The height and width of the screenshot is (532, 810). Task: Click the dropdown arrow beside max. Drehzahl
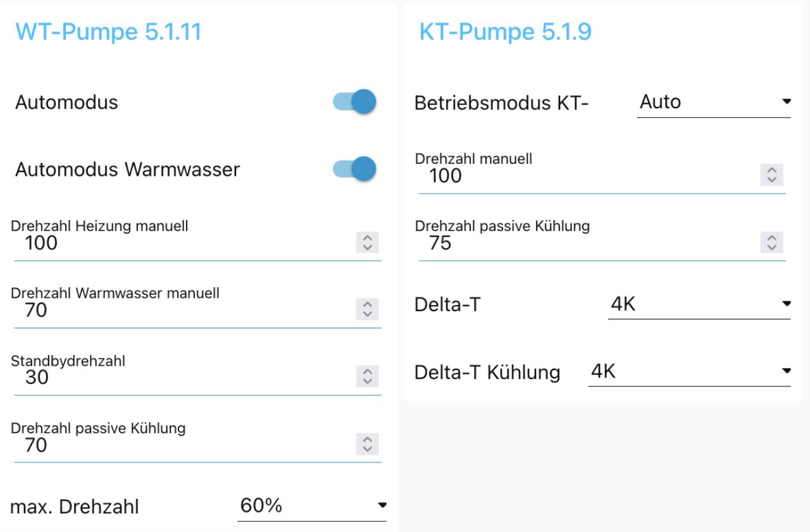coord(382,505)
